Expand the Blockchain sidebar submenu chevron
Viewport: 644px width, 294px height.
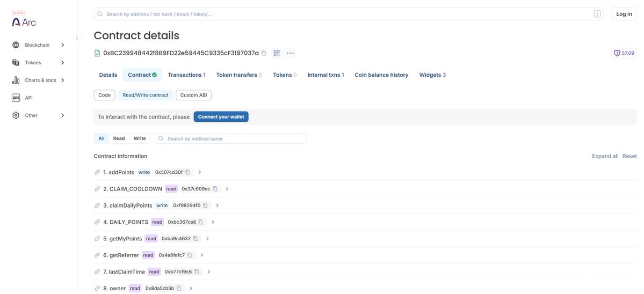[62, 45]
